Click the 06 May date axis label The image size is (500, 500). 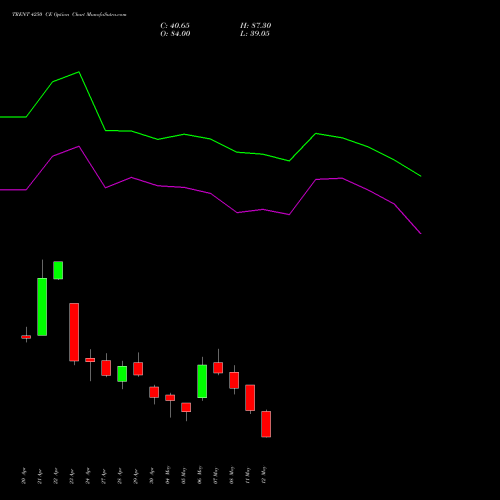[x=200, y=475]
